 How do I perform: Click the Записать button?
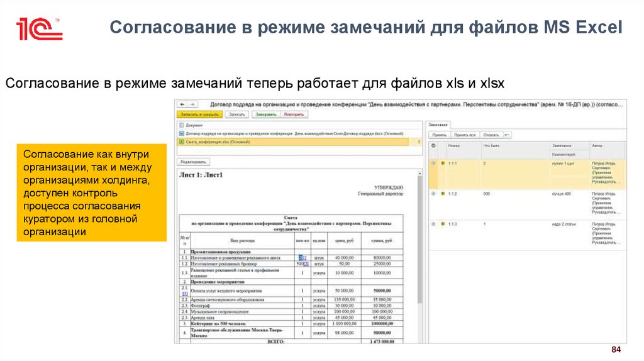(237, 114)
